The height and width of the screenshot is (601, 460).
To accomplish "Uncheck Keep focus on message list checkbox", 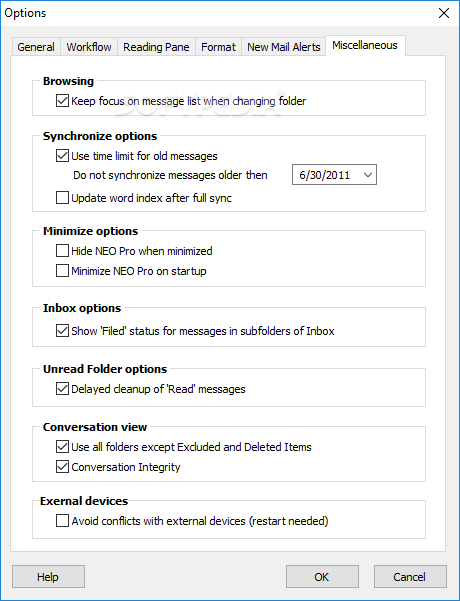I will [62, 101].
